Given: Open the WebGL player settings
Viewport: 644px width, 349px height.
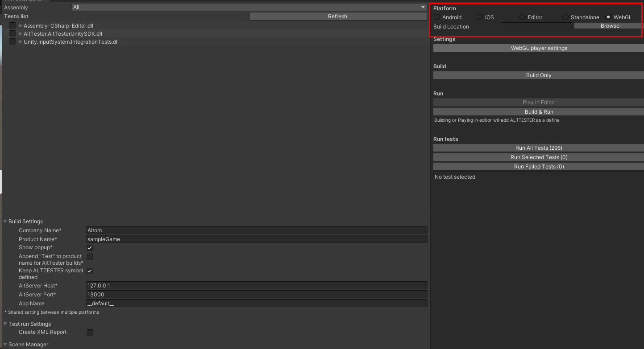Looking at the screenshot, I should pos(538,48).
